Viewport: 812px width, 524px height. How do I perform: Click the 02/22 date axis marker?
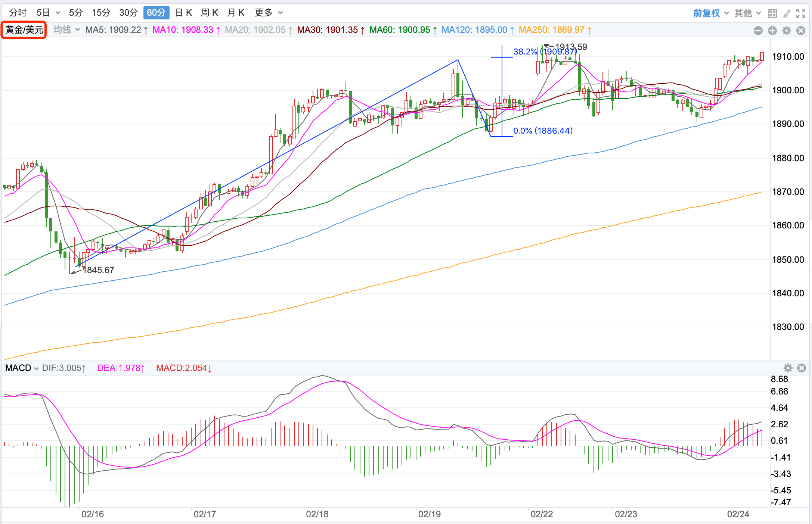(x=542, y=514)
